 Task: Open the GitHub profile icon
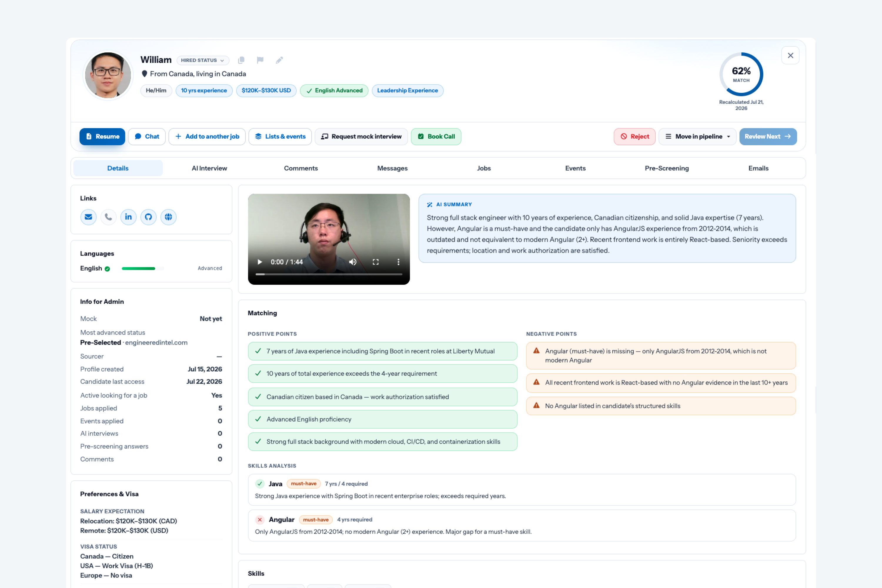(x=148, y=217)
